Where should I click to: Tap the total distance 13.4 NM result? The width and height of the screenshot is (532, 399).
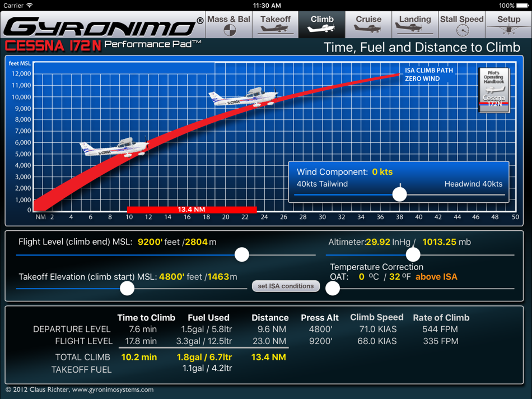coord(268,357)
